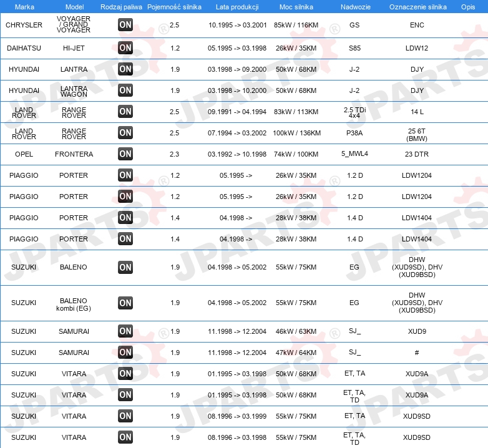Select the 2.5 TDi 4x4 body cell
488x448 pixels.
[355, 112]
